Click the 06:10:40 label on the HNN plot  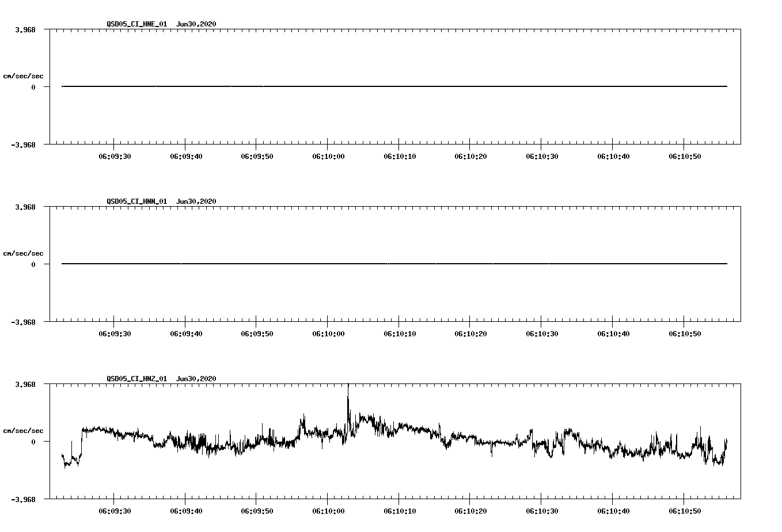(x=613, y=334)
